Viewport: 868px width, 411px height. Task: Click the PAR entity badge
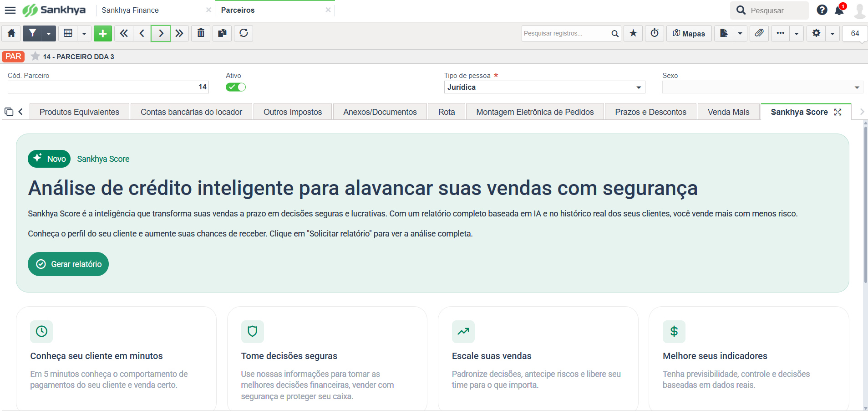pos(13,57)
